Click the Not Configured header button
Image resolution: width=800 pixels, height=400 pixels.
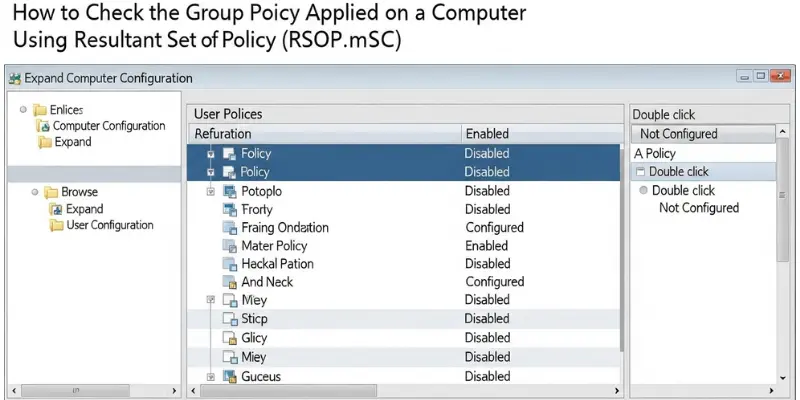tap(702, 133)
